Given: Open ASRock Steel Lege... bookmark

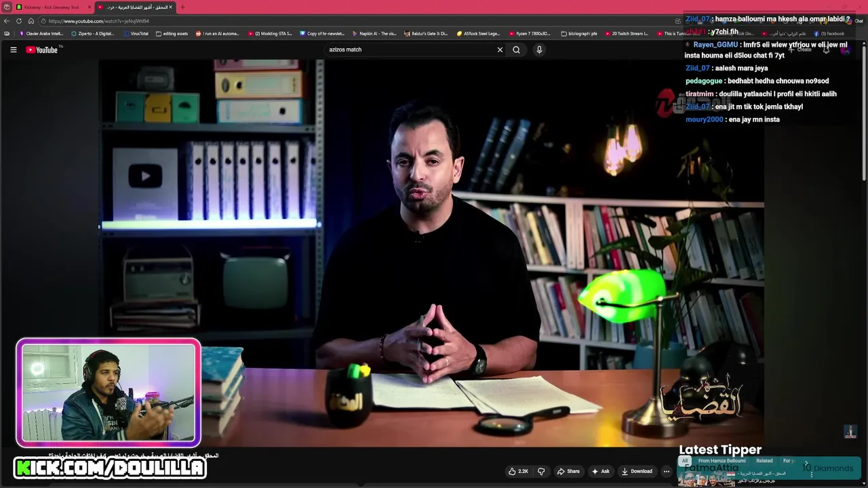Looking at the screenshot, I should coord(478,33).
